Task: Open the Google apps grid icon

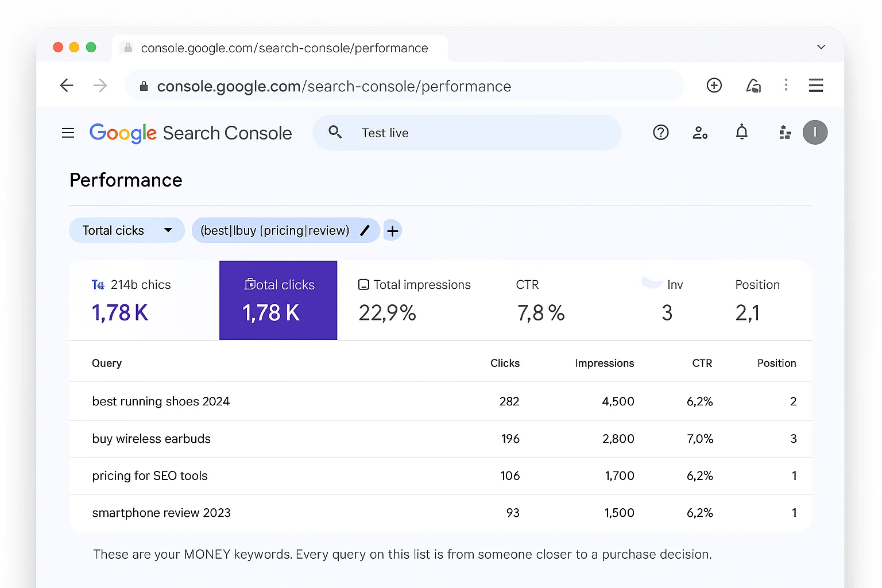Action: tap(784, 132)
